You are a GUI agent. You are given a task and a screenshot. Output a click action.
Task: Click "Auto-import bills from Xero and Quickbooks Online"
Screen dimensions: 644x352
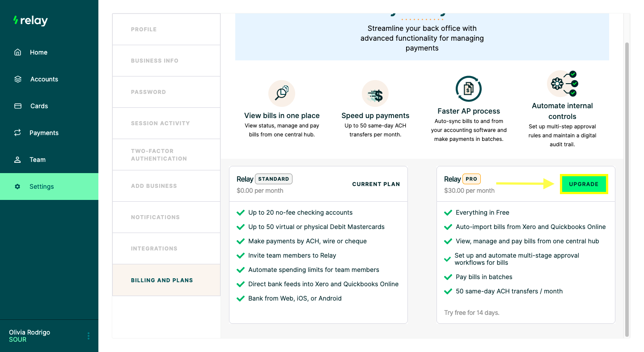pos(531,227)
